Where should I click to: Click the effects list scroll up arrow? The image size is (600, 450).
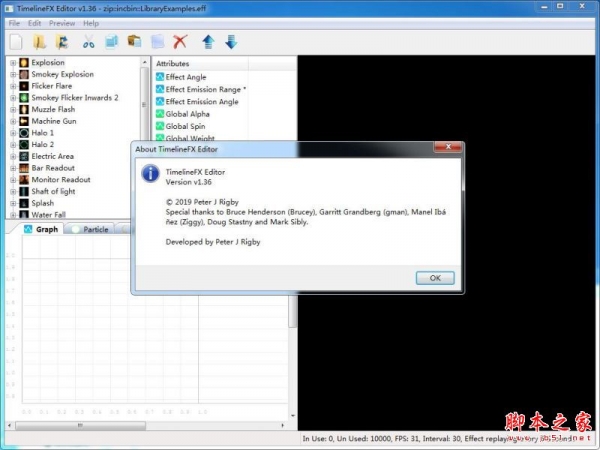(145, 62)
